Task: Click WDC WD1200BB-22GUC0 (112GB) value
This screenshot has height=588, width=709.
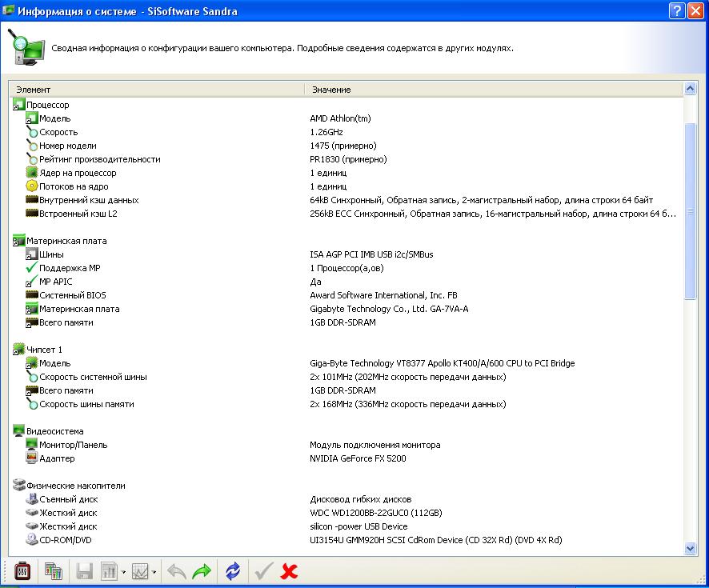Action: [x=376, y=513]
